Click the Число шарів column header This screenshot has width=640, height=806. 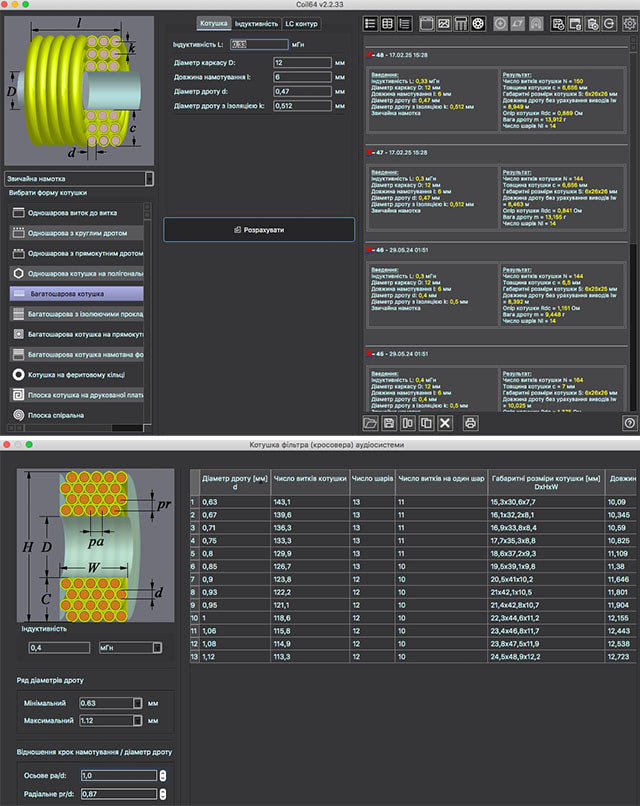372,482
